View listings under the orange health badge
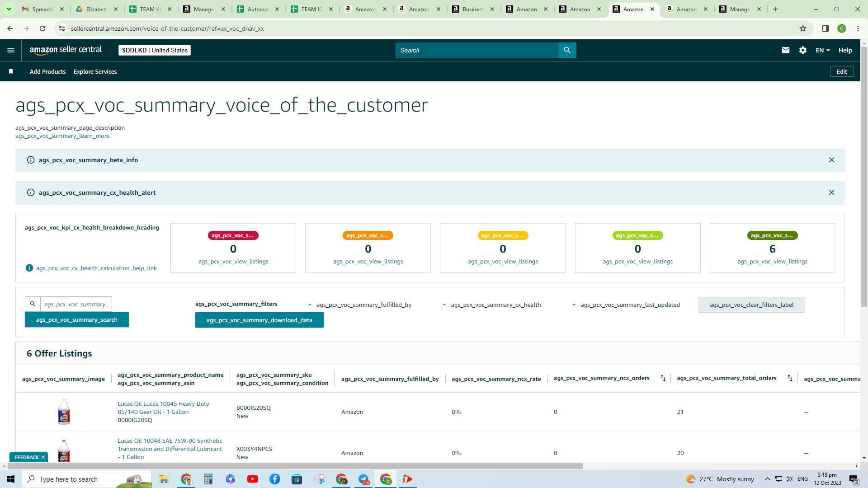Screen dimensions: 868x488 [368, 262]
